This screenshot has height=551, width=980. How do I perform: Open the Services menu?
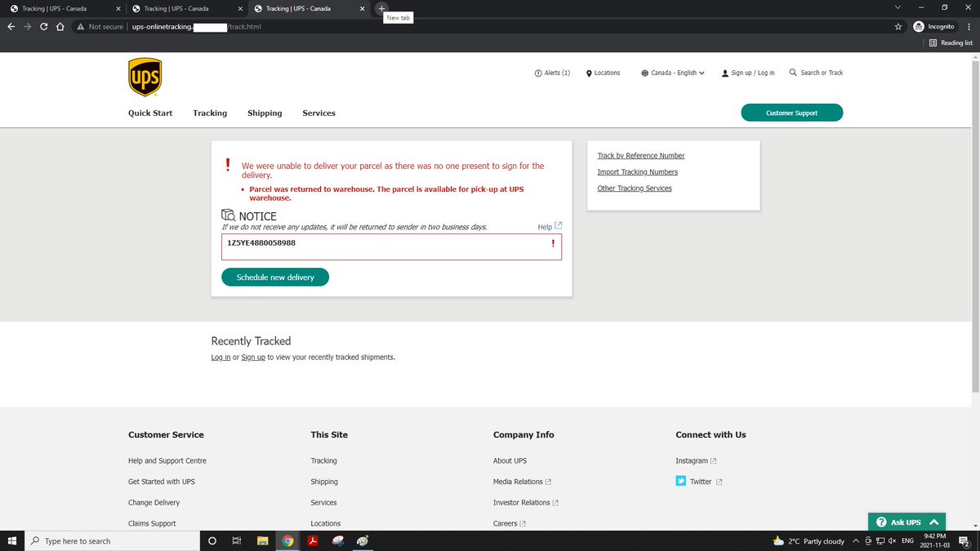pos(318,113)
